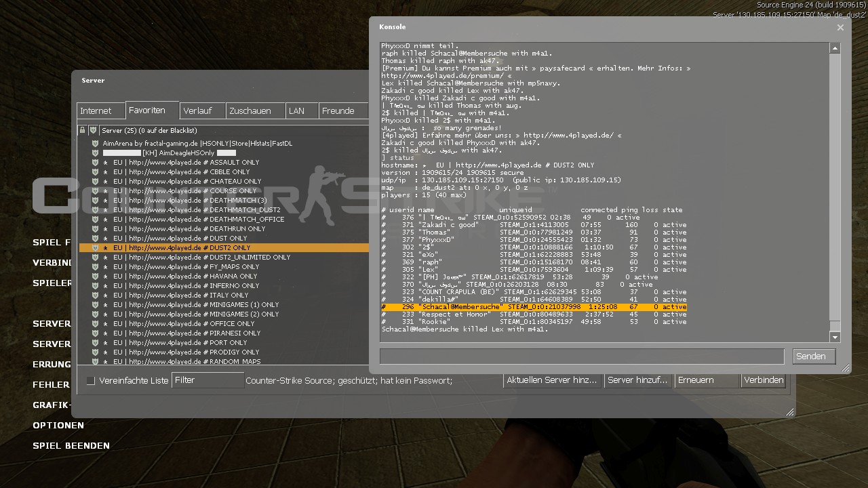Image resolution: width=868 pixels, height=488 pixels.
Task: Click the shield icon on the CBBLE ONLY row
Action: point(96,172)
